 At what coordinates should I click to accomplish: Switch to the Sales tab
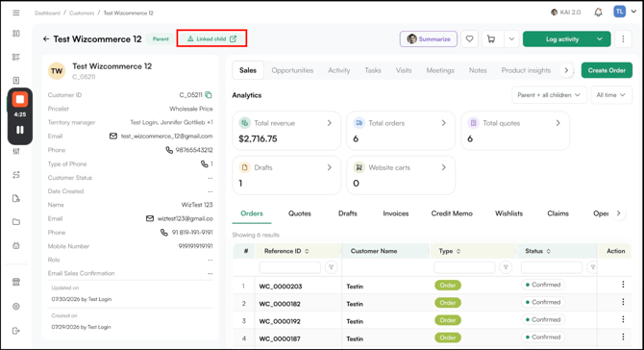pyautogui.click(x=248, y=70)
